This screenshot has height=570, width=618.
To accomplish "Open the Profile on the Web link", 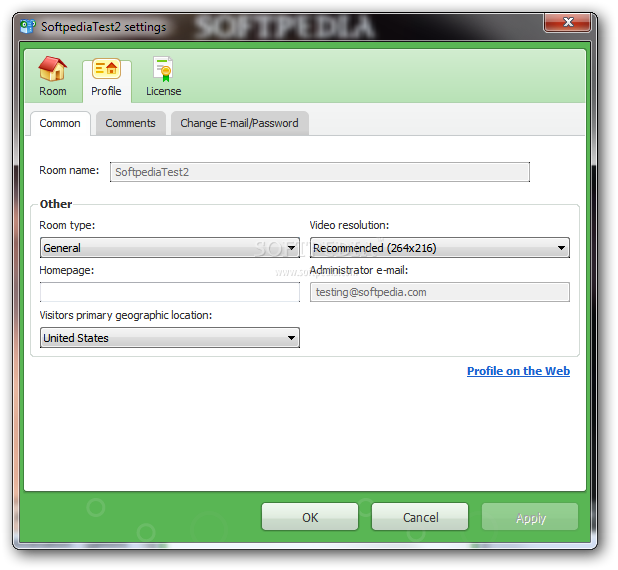I will coord(518,371).
